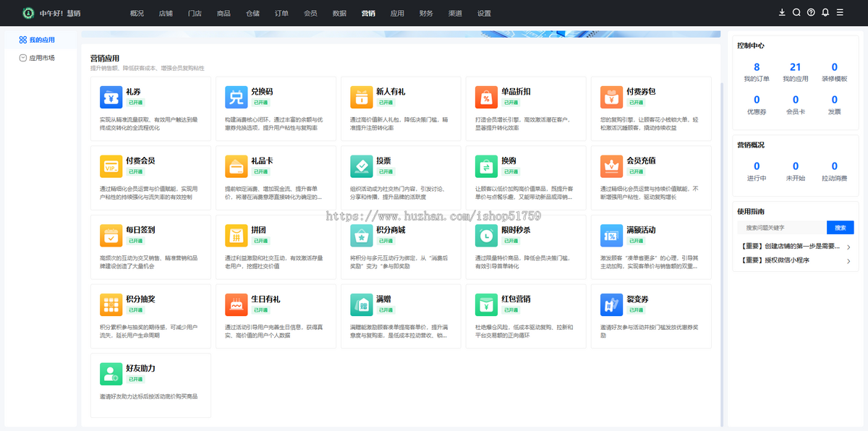
Task: Expand the 【重要】授权微信小程序 guide chevron
Action: click(x=848, y=260)
